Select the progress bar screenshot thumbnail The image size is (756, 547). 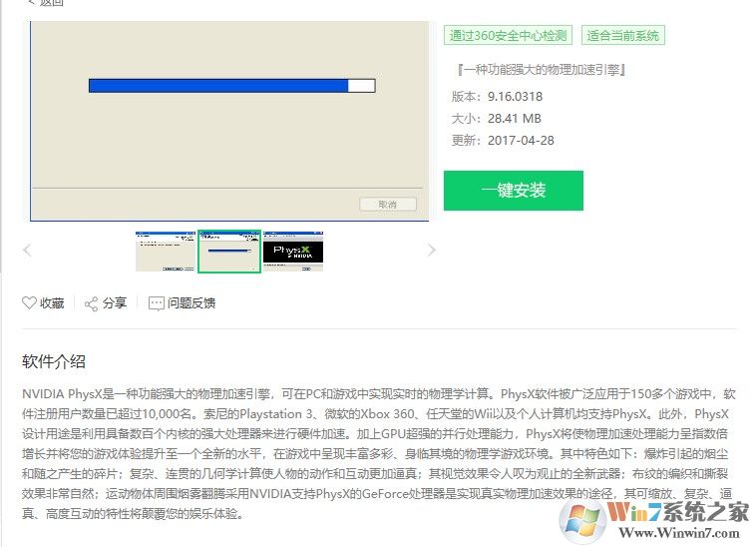click(229, 252)
